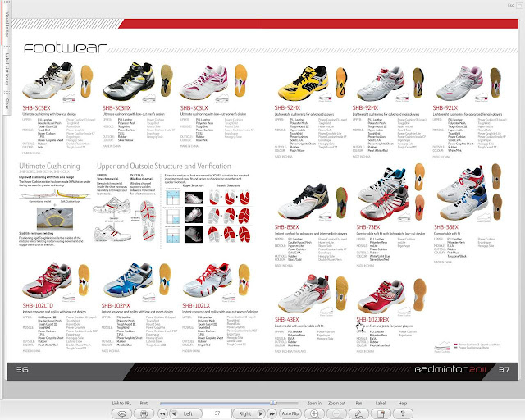Go to previous page with Left button
525x420 pixels.
click(x=185, y=413)
